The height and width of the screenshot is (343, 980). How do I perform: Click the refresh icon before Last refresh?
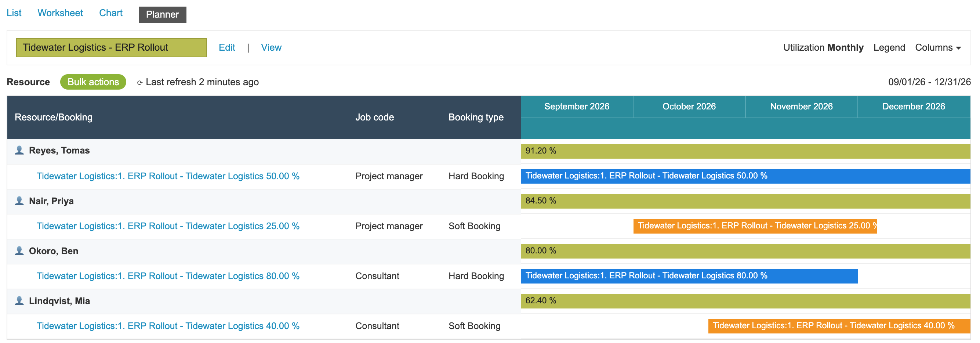[x=139, y=83]
